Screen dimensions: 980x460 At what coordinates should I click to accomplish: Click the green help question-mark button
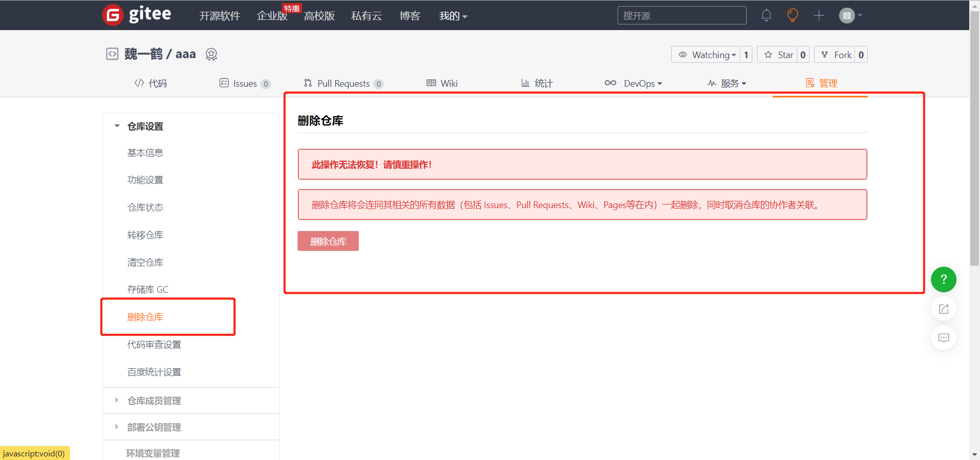coord(943,279)
